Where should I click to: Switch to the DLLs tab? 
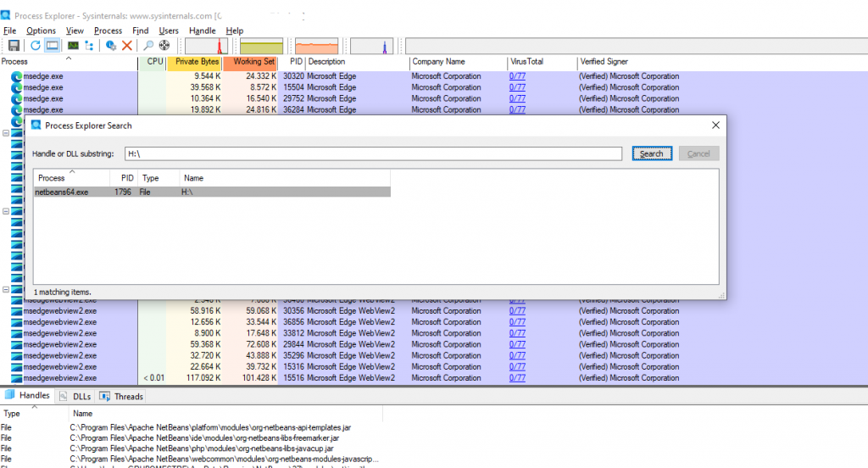75,396
